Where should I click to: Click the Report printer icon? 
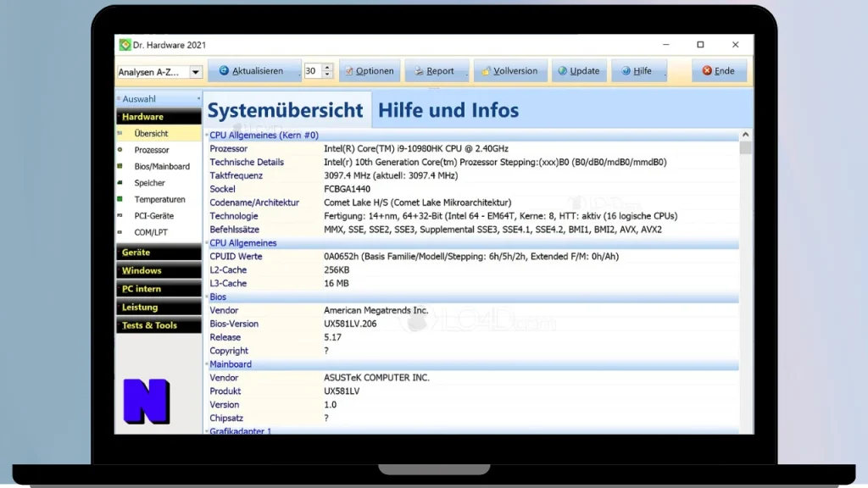pyautogui.click(x=419, y=71)
